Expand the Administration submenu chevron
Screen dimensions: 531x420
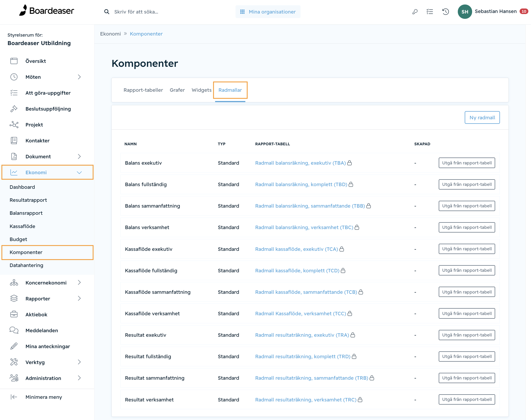pyautogui.click(x=79, y=378)
